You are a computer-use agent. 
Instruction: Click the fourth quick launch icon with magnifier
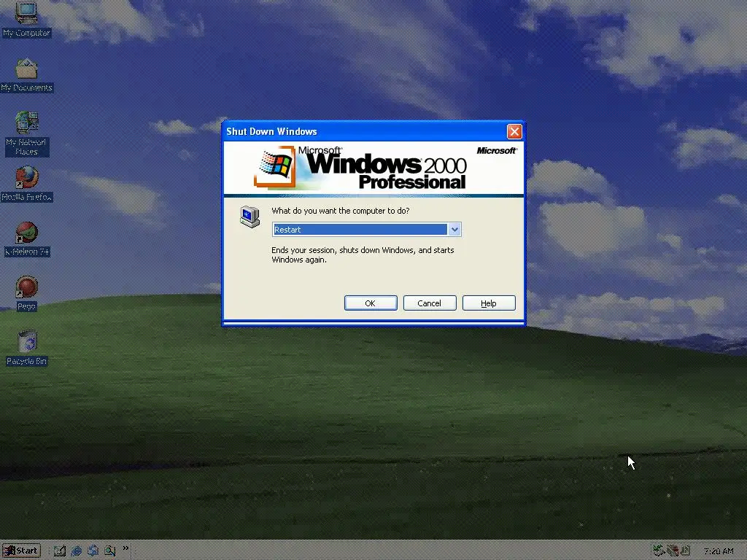pos(109,551)
